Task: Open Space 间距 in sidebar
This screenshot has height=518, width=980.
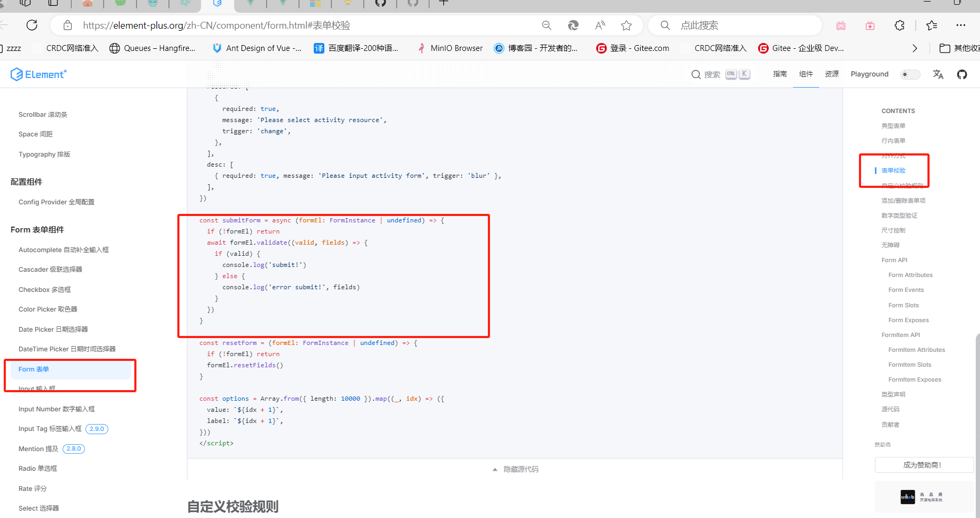Action: (36, 134)
